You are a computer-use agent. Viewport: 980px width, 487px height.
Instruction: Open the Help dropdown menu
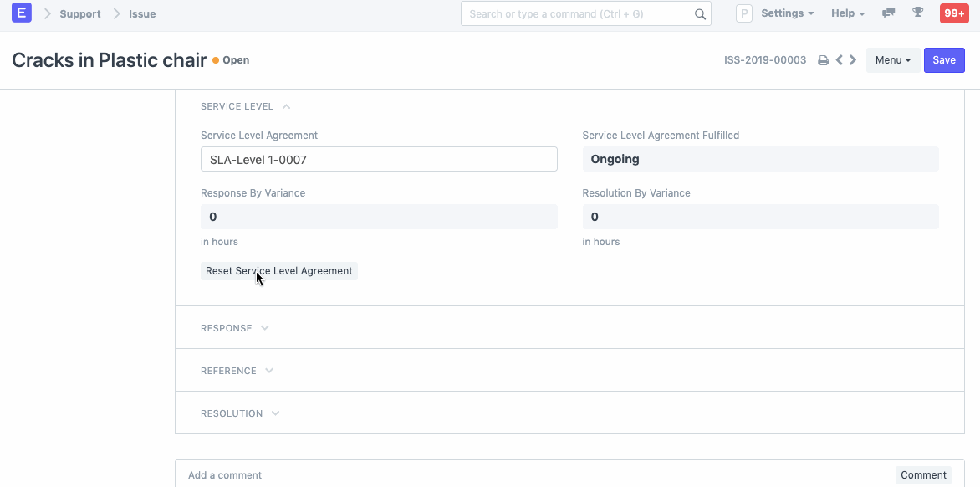pos(848,13)
